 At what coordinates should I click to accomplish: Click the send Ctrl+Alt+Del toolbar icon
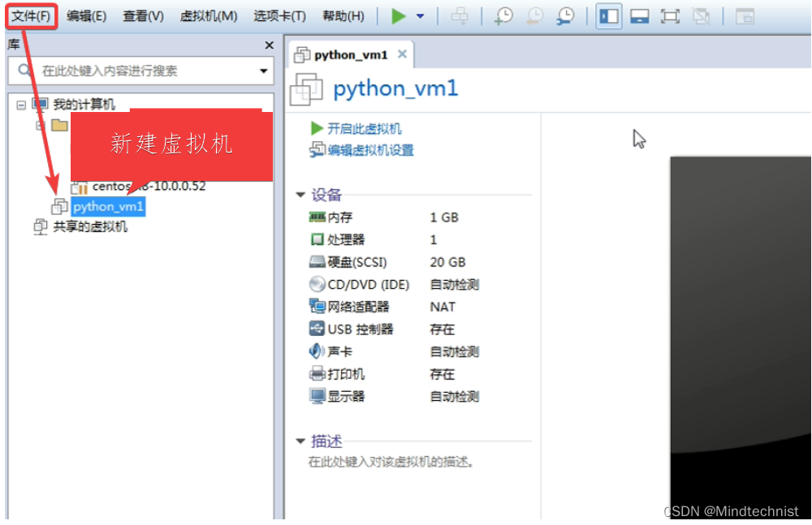[460, 16]
